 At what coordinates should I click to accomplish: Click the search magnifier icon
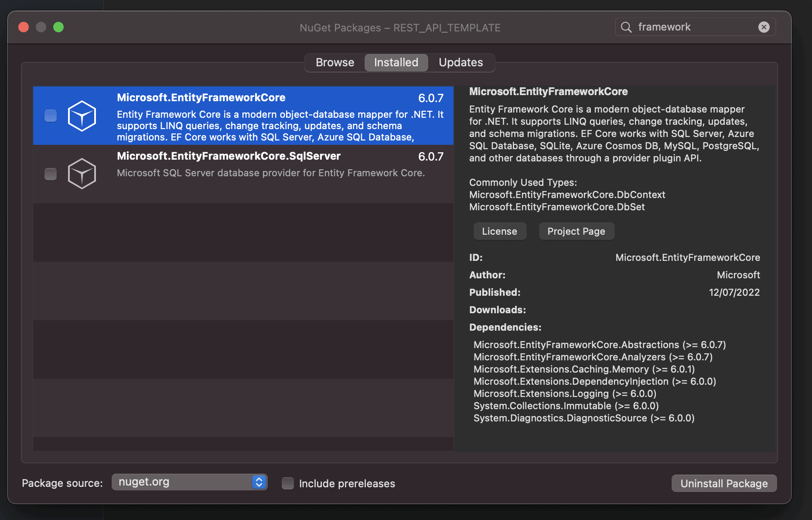[x=626, y=27]
